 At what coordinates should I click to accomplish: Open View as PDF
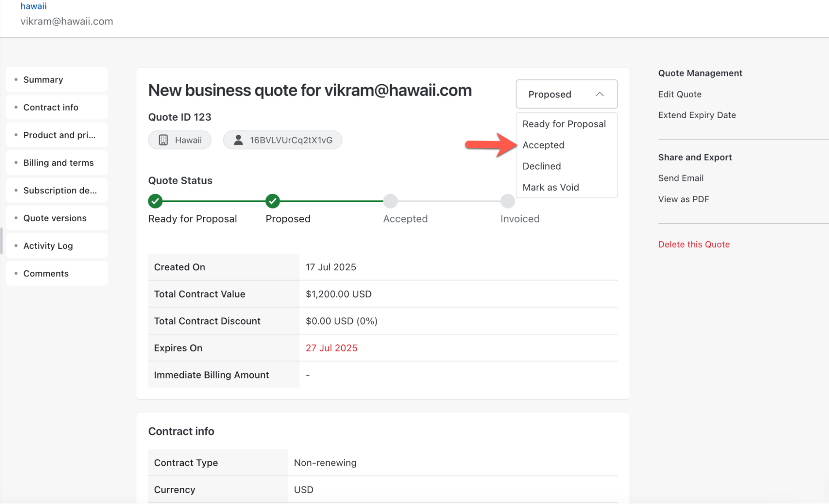click(683, 199)
